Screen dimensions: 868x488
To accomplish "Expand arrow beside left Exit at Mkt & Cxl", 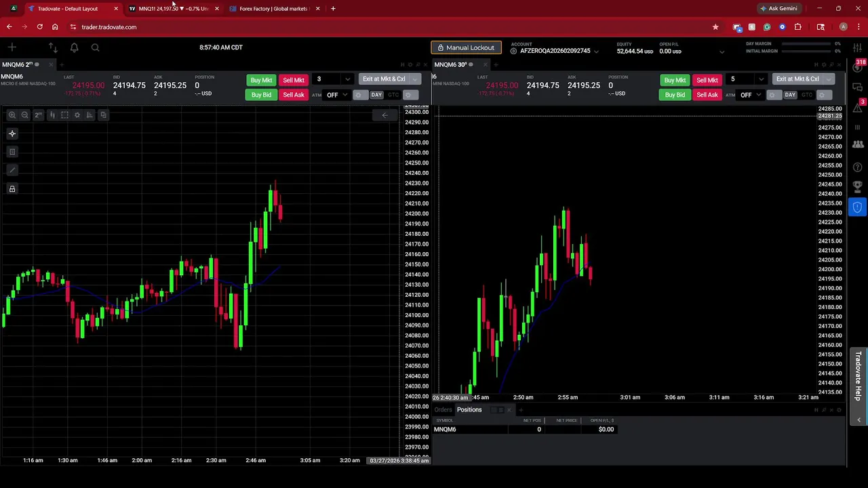I will (x=415, y=79).
